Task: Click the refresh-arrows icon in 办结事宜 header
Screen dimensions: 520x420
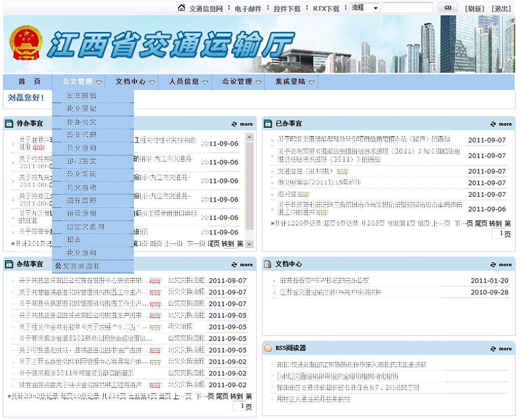Action: pos(234,265)
